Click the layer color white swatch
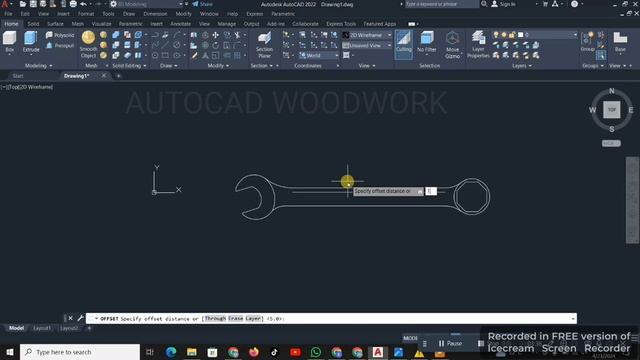The width and height of the screenshot is (640, 360). [520, 35]
